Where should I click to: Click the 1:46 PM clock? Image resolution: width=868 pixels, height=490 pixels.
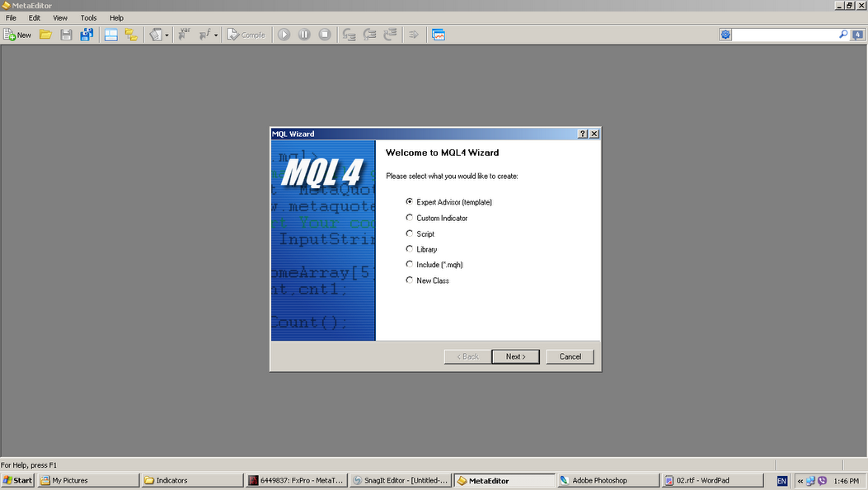click(x=846, y=481)
